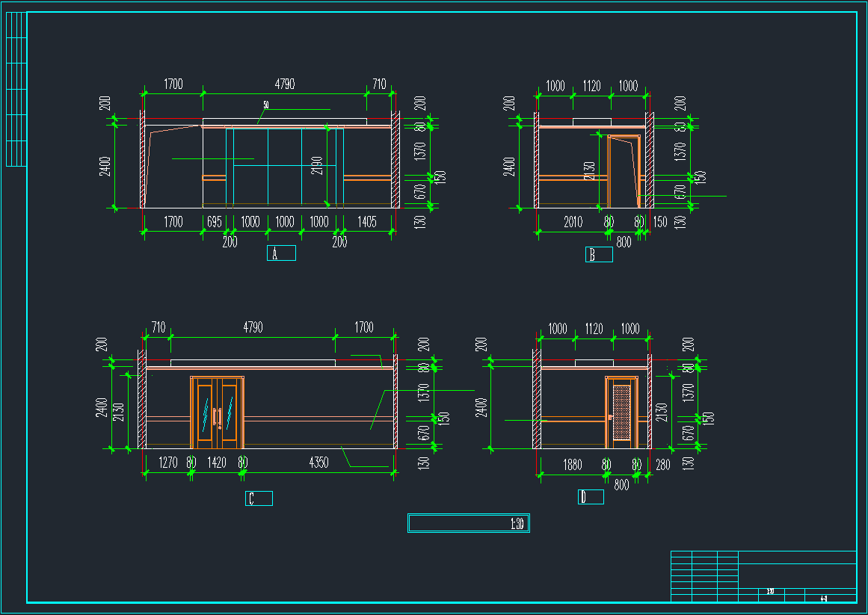Click the title block at bottom right

click(x=763, y=576)
